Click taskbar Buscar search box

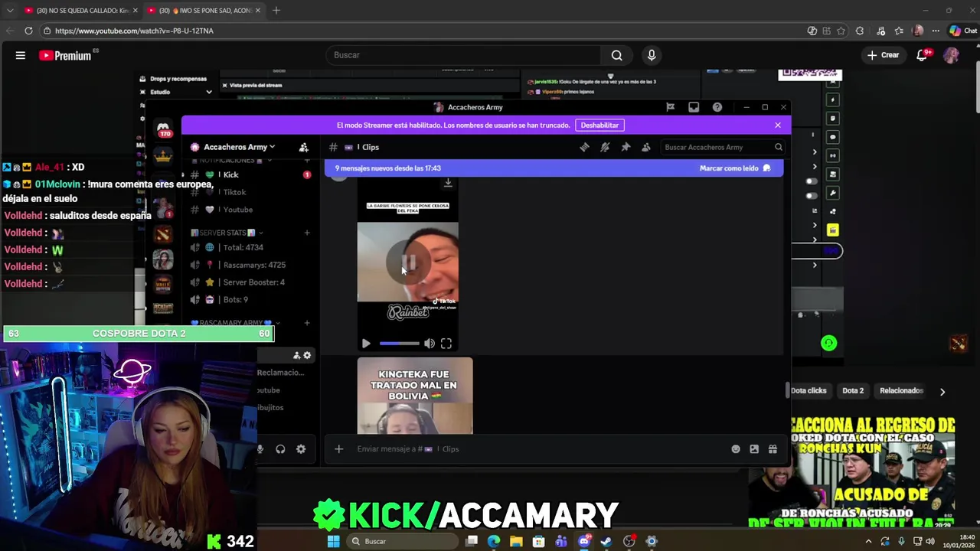point(402,541)
